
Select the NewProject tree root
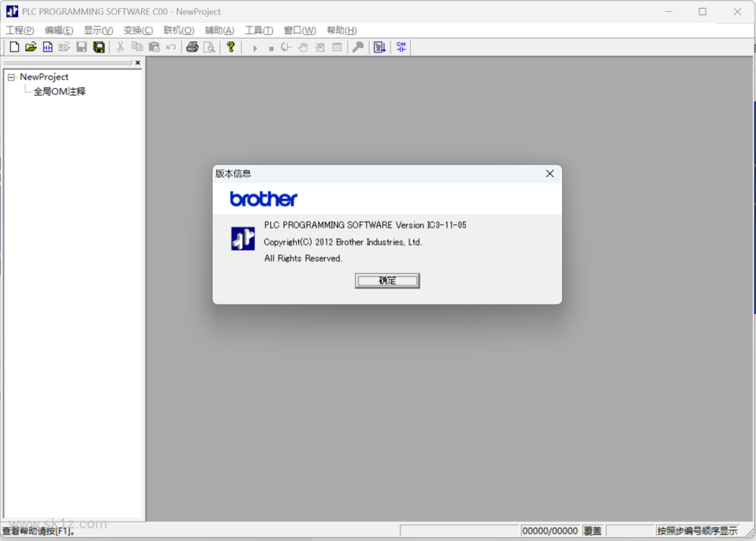tap(44, 77)
